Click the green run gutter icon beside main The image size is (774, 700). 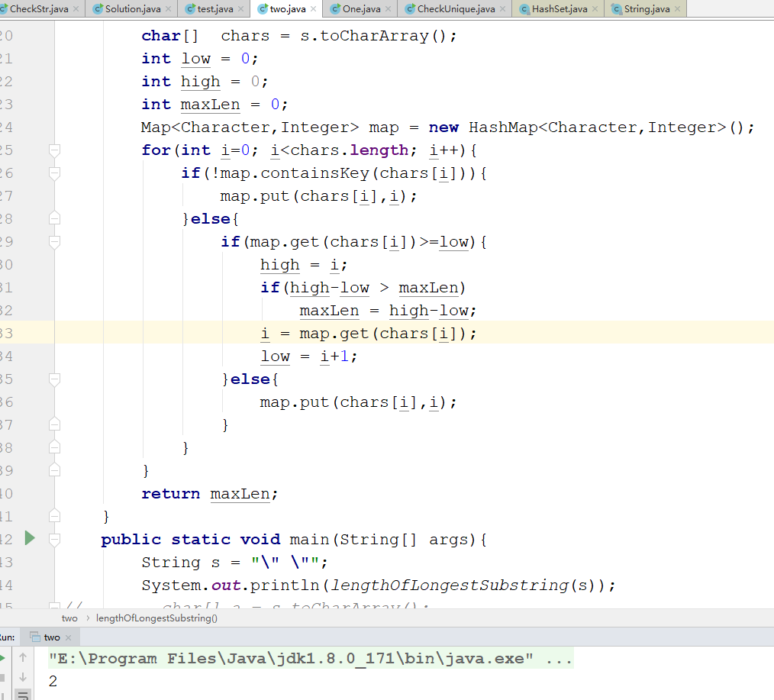[x=30, y=539]
